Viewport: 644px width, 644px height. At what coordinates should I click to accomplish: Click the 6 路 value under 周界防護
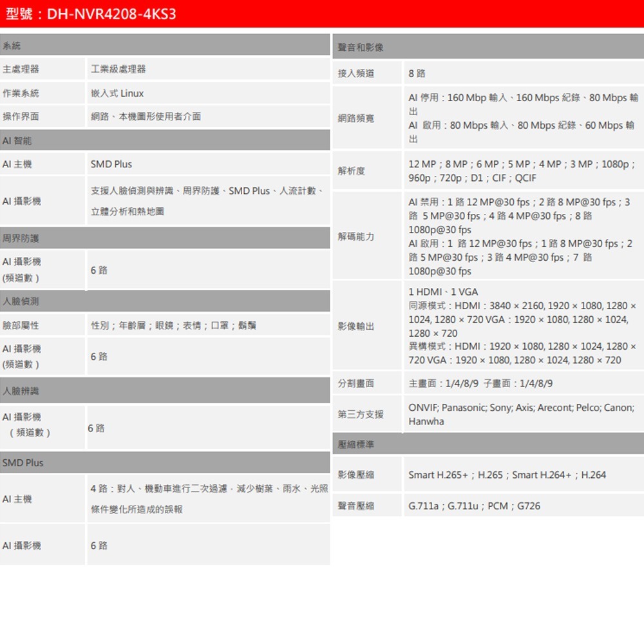tap(99, 270)
